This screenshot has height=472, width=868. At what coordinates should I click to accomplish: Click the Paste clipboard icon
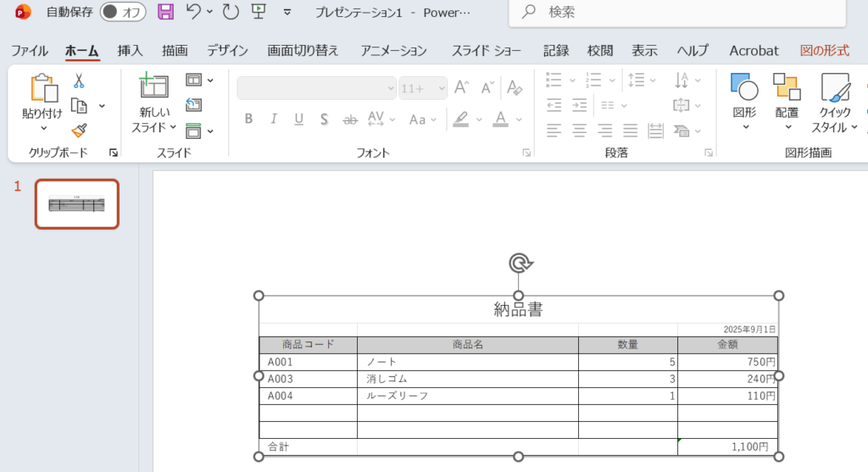pyautogui.click(x=44, y=88)
